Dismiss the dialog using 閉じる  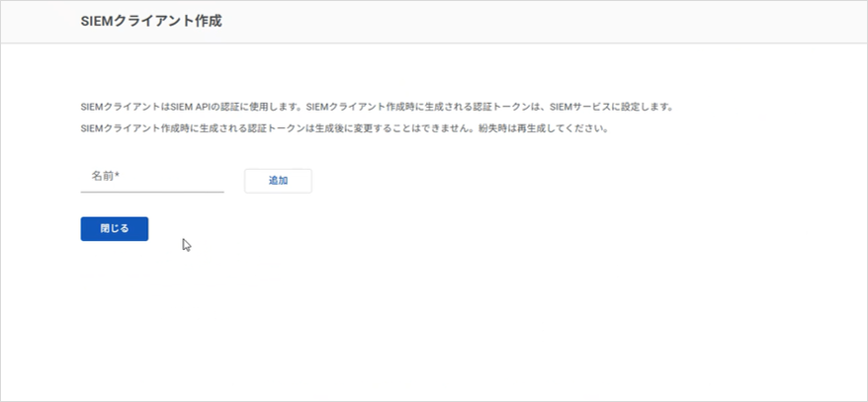coord(114,229)
